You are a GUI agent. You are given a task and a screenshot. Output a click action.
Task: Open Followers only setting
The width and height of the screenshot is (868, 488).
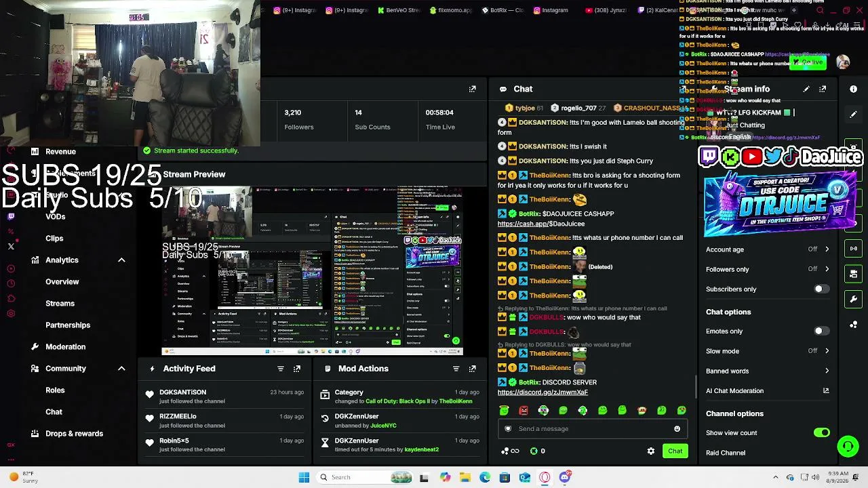(x=768, y=269)
